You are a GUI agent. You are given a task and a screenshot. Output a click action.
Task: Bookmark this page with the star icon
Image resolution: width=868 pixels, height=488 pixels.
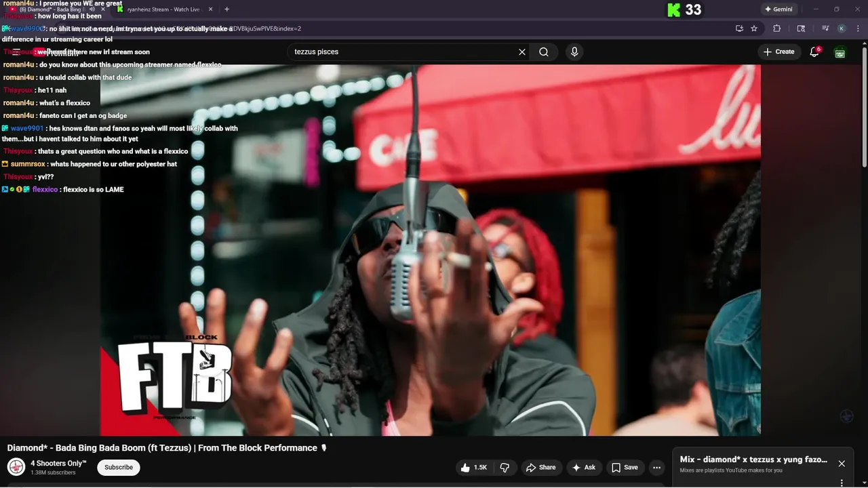point(754,28)
